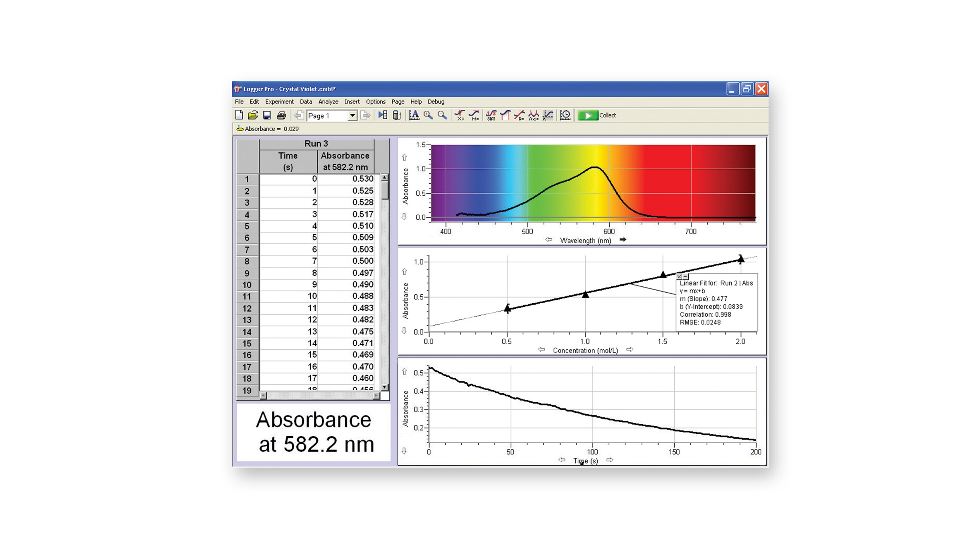
Task: Open the Analyze menu
Action: (328, 102)
